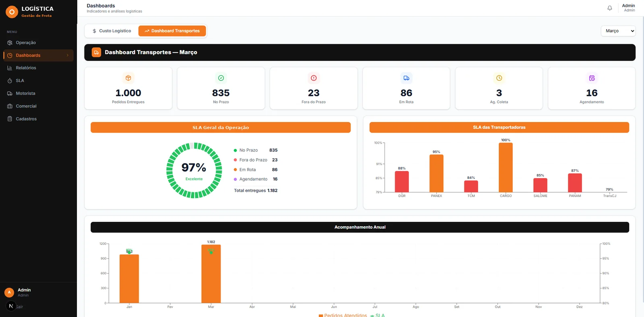
Task: Click the 'Total entregues 1.182' text
Action: (x=256, y=191)
